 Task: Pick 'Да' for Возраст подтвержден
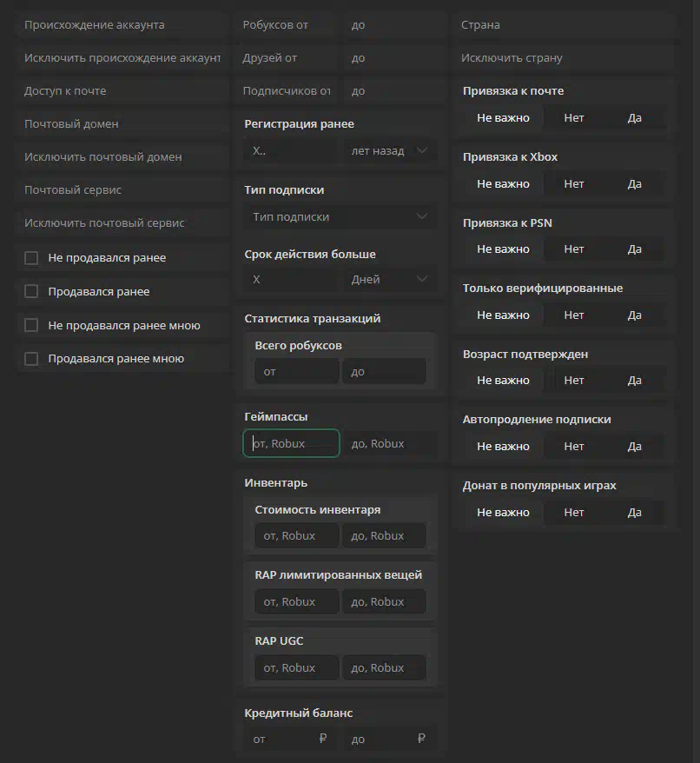(x=635, y=381)
